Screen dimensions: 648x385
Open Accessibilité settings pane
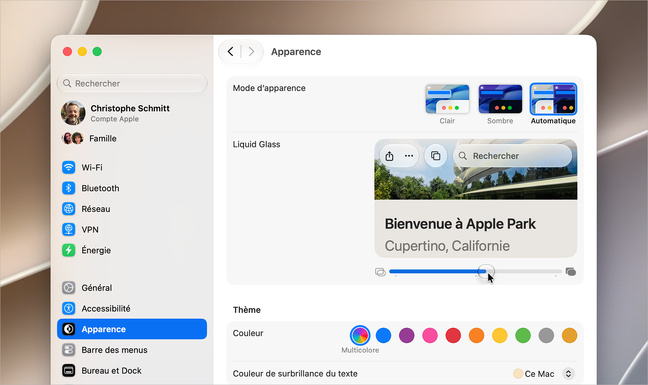[132, 308]
